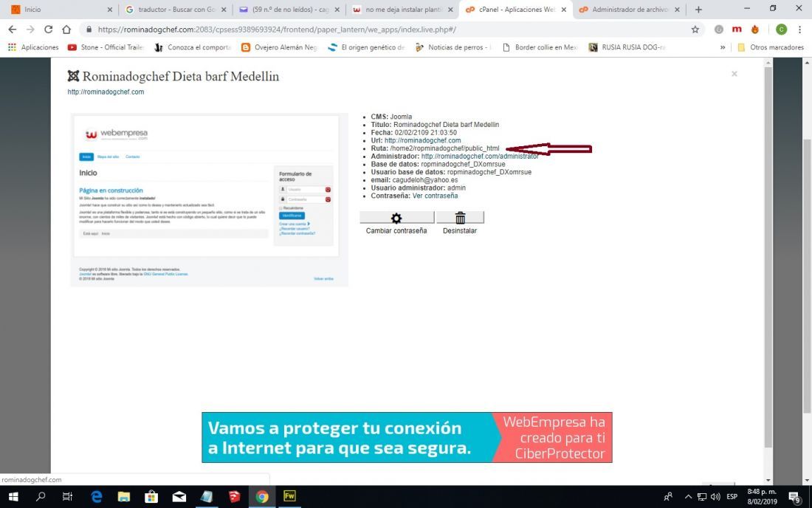Click the Windows Start button
The height and width of the screenshot is (508, 812).
coord(13,497)
